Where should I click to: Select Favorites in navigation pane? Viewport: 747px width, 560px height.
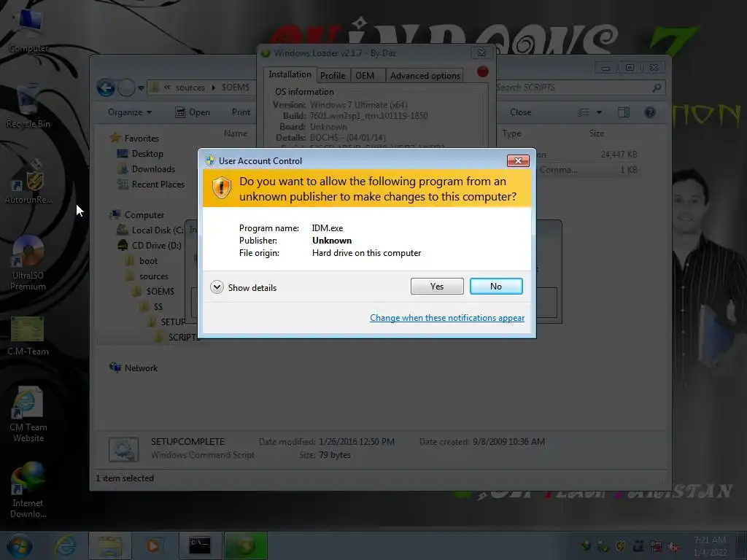coord(141,139)
